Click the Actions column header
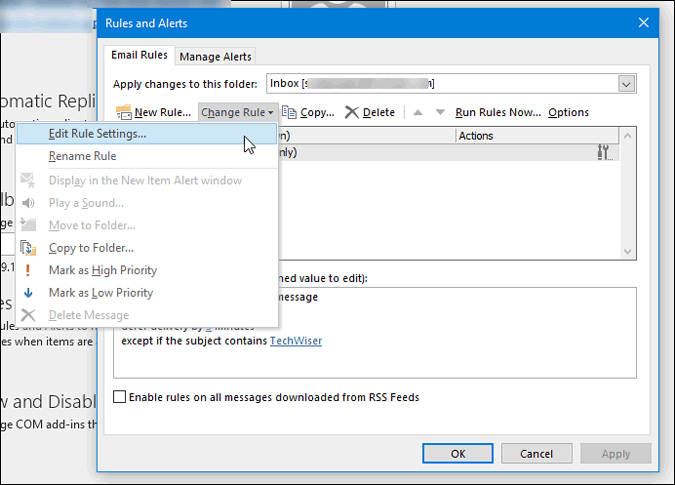Viewport: 675px width, 485px height. [537, 136]
